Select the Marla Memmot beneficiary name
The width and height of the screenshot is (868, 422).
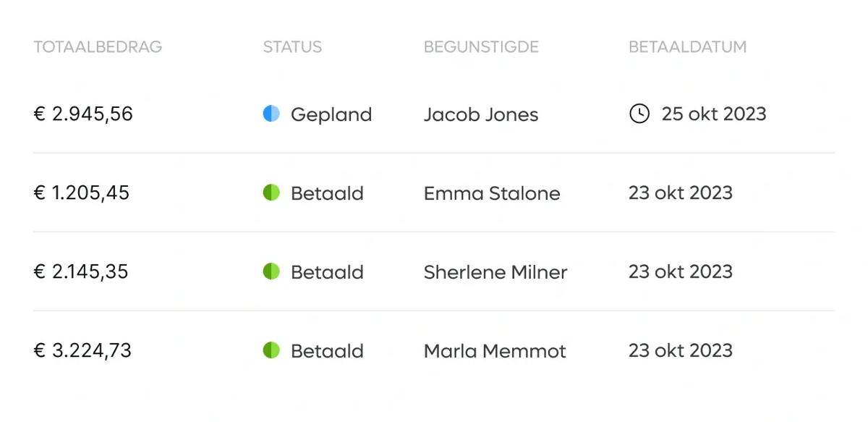tap(495, 351)
